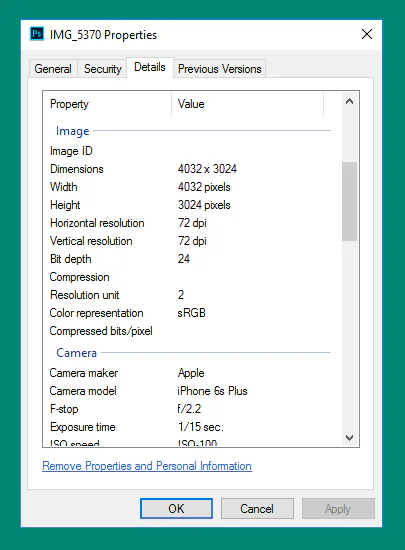Screen dimensions: 405x550
Task: Click the Camera maker value Apple
Action: tap(191, 373)
